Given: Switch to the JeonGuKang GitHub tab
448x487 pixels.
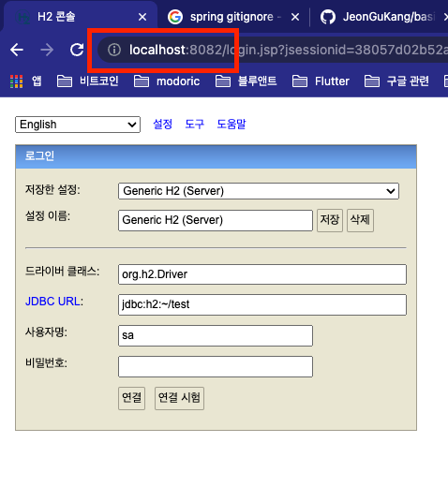Looking at the screenshot, I should (x=380, y=17).
